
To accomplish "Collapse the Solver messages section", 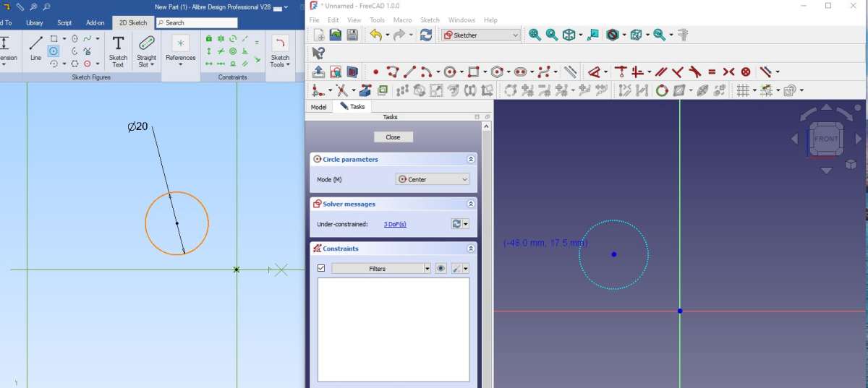I will [471, 204].
